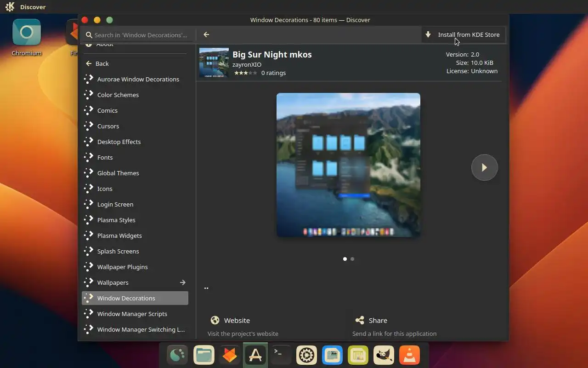Open the 0 ratings text
588x368 pixels.
click(x=273, y=73)
